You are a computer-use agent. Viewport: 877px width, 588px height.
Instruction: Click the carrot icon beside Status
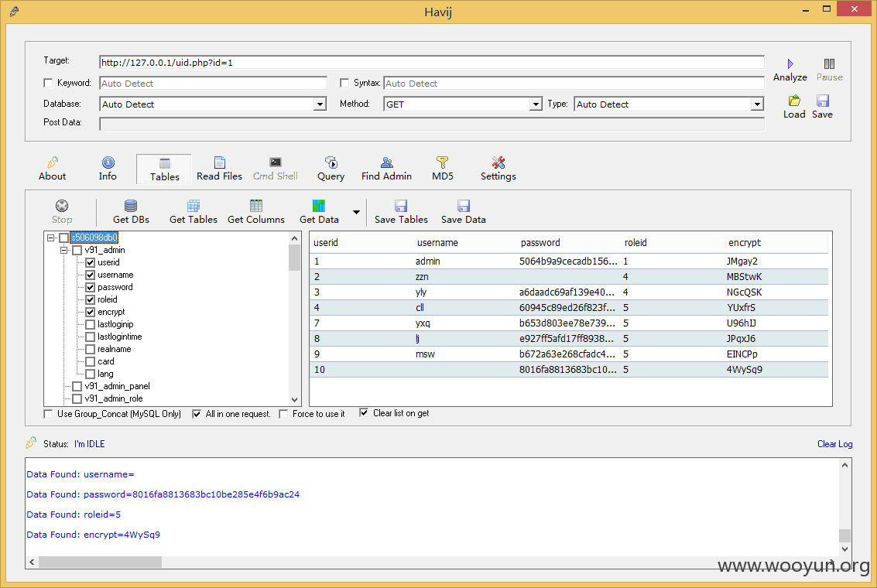coord(31,443)
